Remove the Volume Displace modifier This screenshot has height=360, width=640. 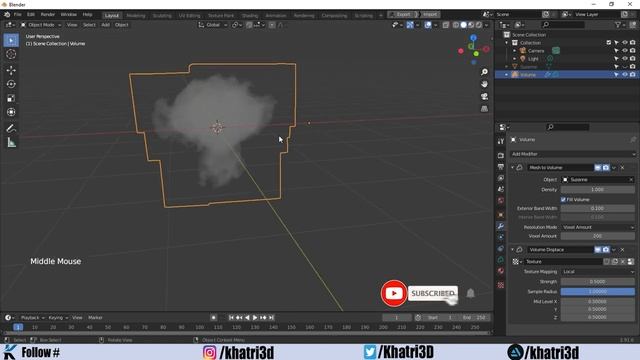pos(622,249)
